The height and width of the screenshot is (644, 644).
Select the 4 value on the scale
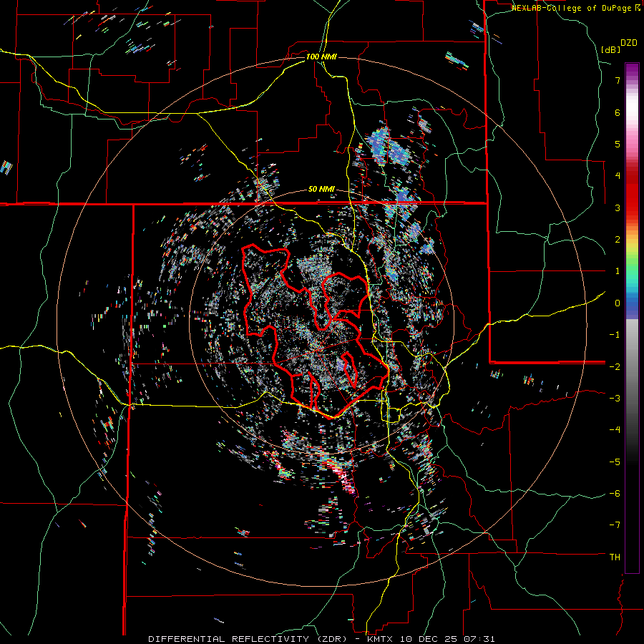618,176
